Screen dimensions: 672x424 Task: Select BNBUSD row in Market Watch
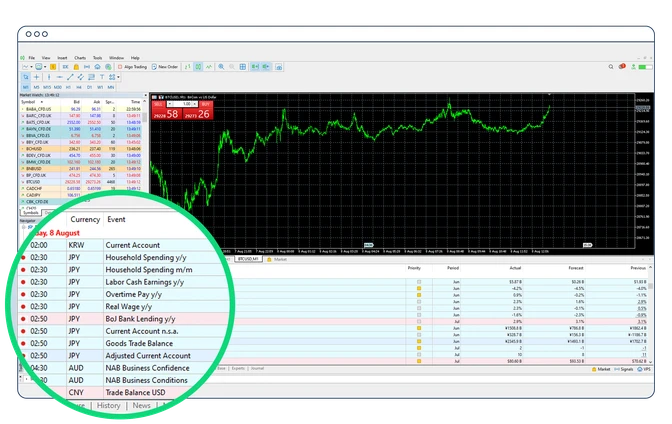(81, 169)
